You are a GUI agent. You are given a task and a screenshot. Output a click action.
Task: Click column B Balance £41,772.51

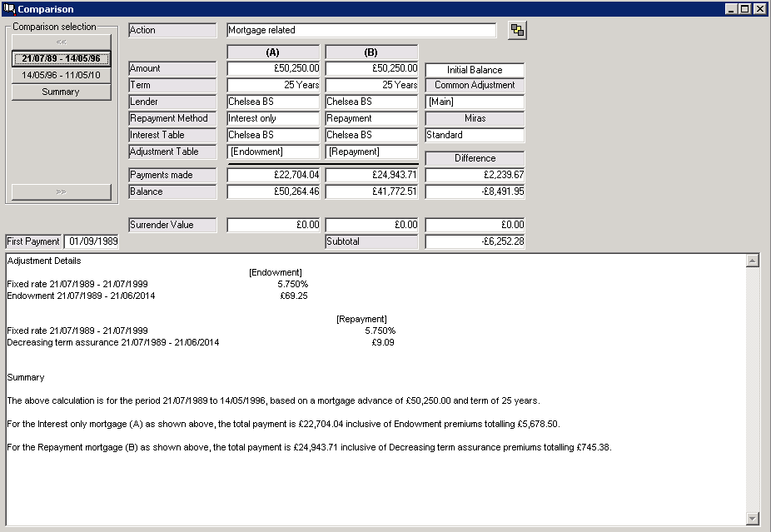[371, 191]
